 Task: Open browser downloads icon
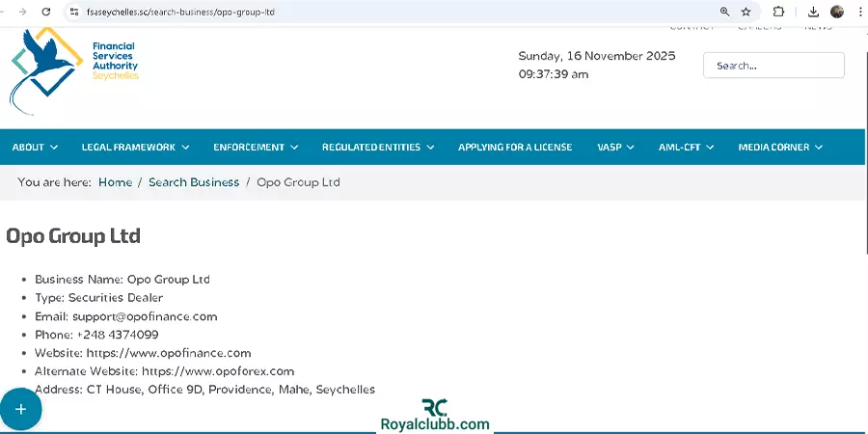click(x=813, y=12)
